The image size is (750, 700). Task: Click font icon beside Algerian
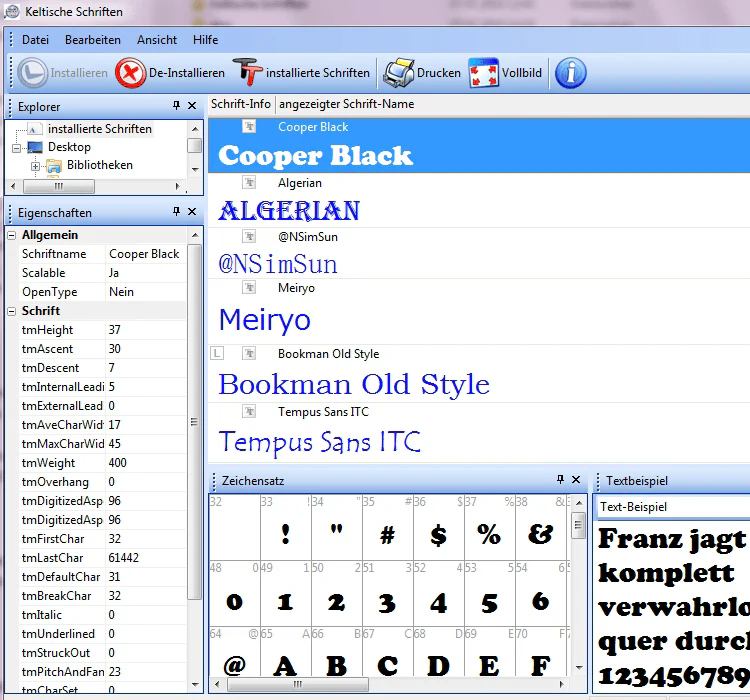click(249, 183)
